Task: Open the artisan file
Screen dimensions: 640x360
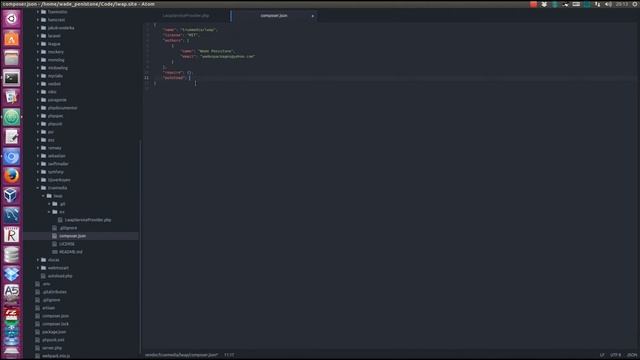Action: [48, 308]
